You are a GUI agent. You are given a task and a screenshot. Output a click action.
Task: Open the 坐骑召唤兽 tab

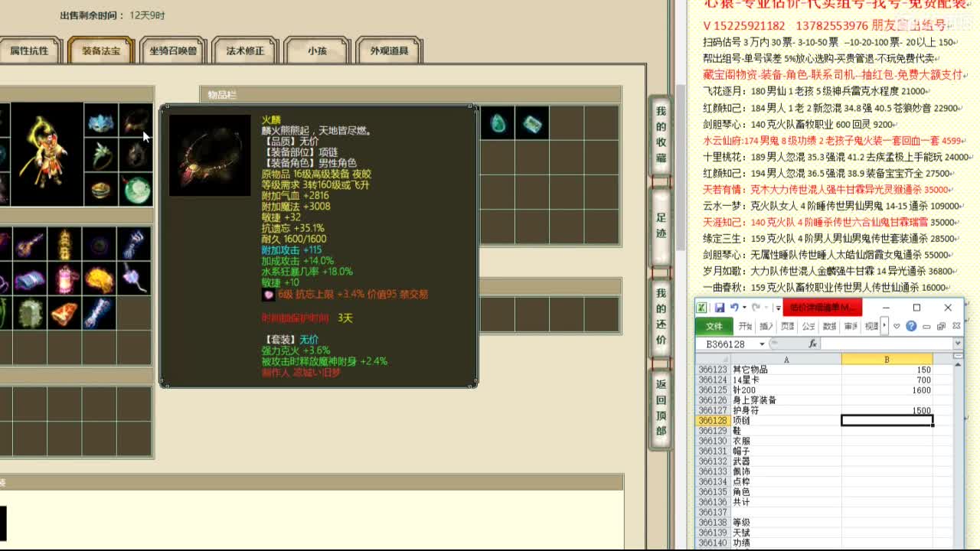(173, 51)
